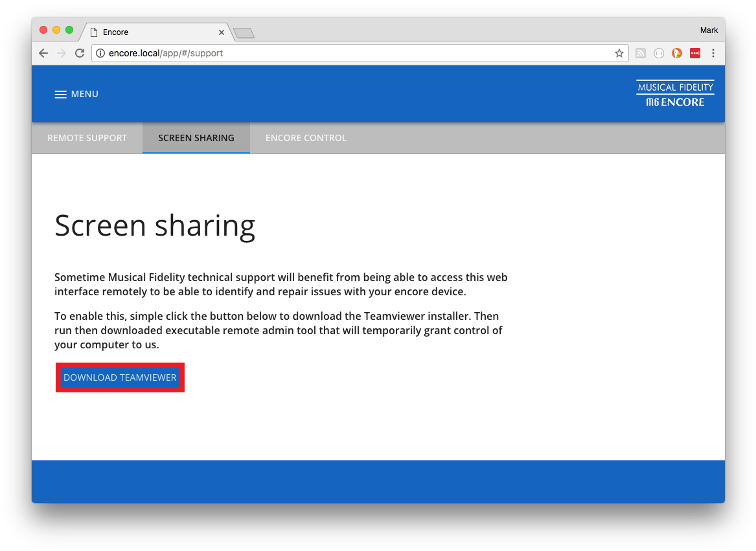Open the hamburger MENU in the header

tap(76, 95)
